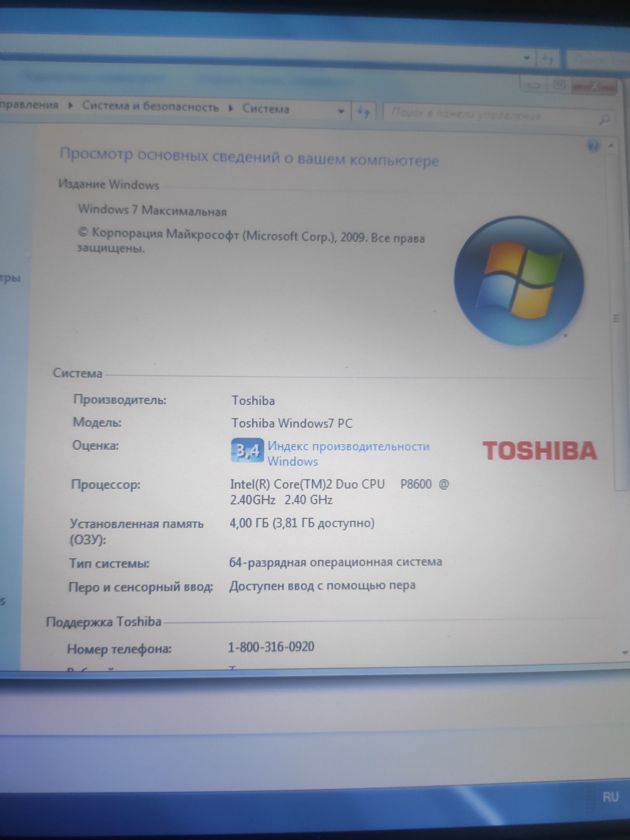Viewport: 630px width, 840px height.
Task: Select the Toshiba Windows7 PC model text
Action: coord(292,423)
